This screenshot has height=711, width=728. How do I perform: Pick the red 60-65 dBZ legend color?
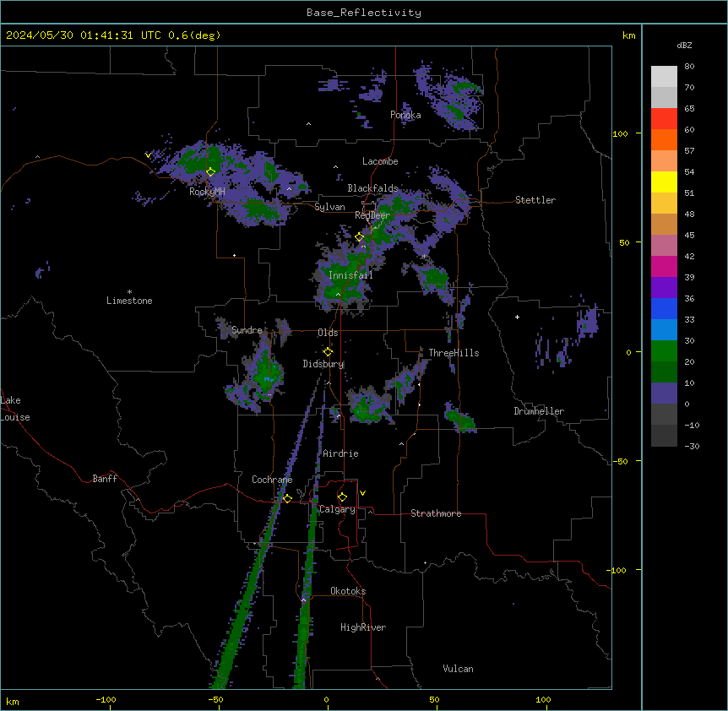(x=664, y=118)
